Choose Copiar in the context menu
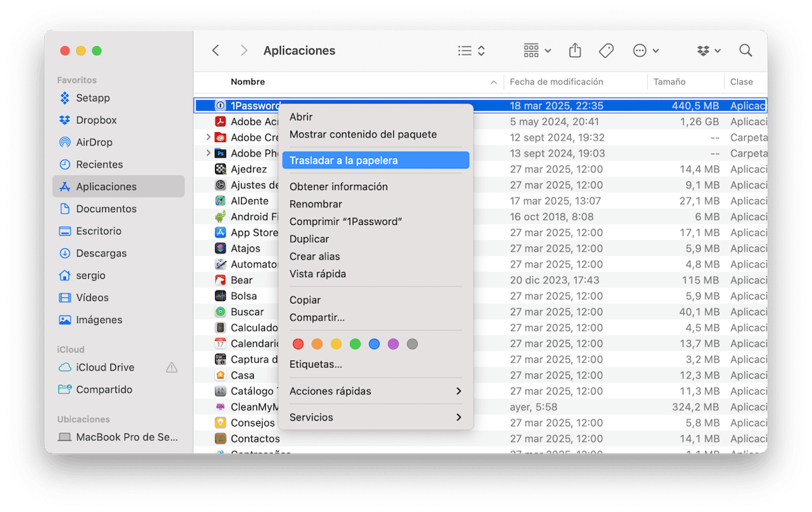The height and width of the screenshot is (512, 812). coord(376,300)
